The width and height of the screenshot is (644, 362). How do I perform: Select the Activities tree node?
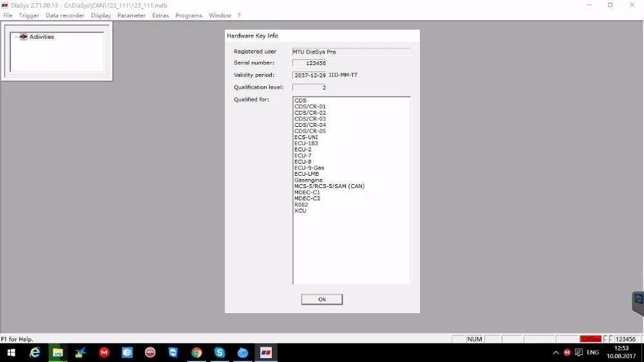click(41, 37)
